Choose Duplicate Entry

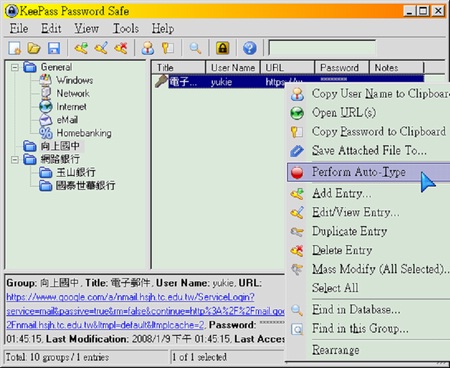[368, 231]
